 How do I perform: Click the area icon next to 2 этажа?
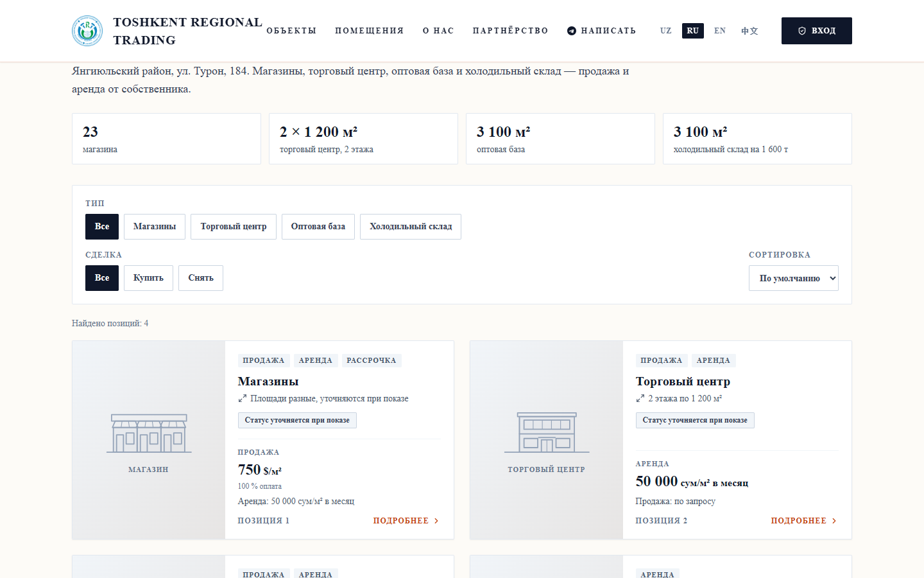click(640, 399)
